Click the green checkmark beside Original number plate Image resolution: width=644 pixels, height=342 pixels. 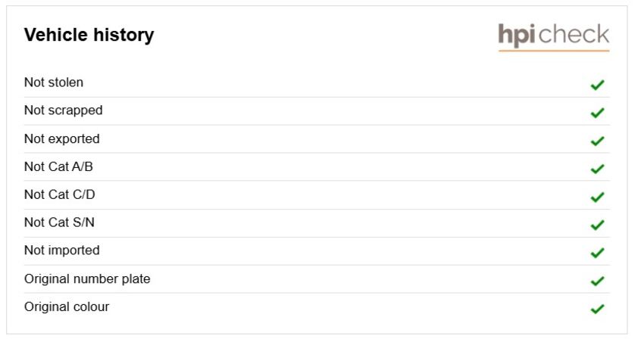597,281
